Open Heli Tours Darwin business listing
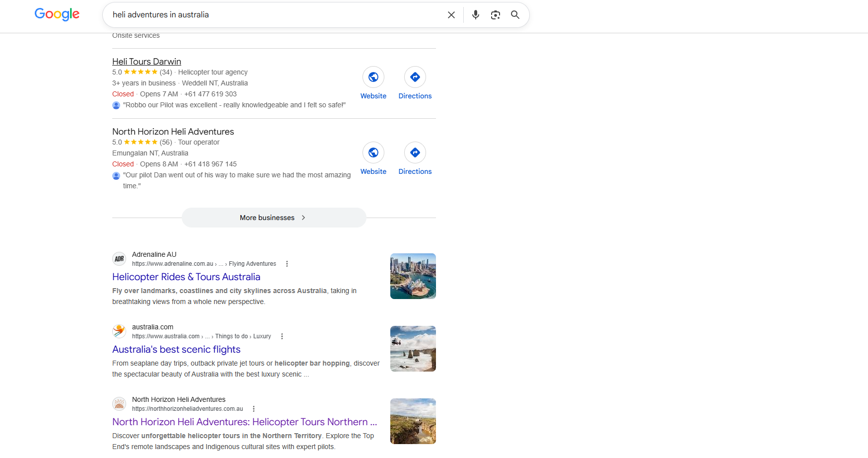Viewport: 868px width, 458px height. tap(146, 62)
